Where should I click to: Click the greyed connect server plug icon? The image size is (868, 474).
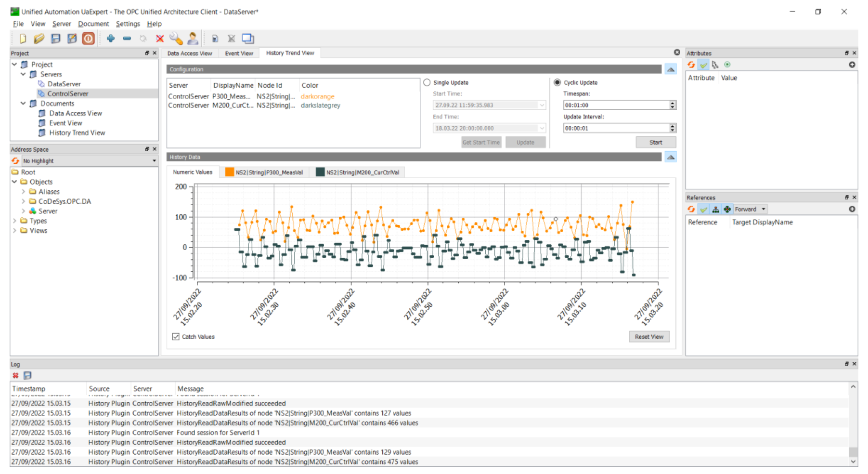[x=143, y=39]
